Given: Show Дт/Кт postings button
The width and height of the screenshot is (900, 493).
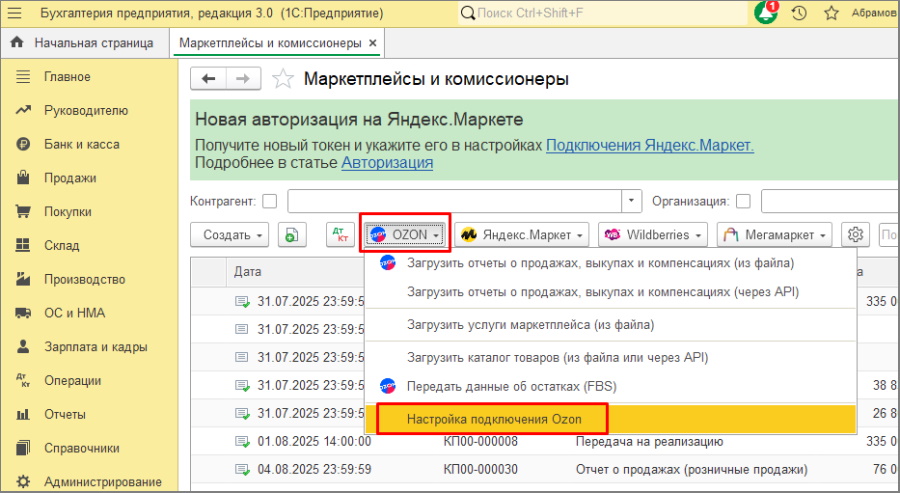Looking at the screenshot, I should point(340,235).
